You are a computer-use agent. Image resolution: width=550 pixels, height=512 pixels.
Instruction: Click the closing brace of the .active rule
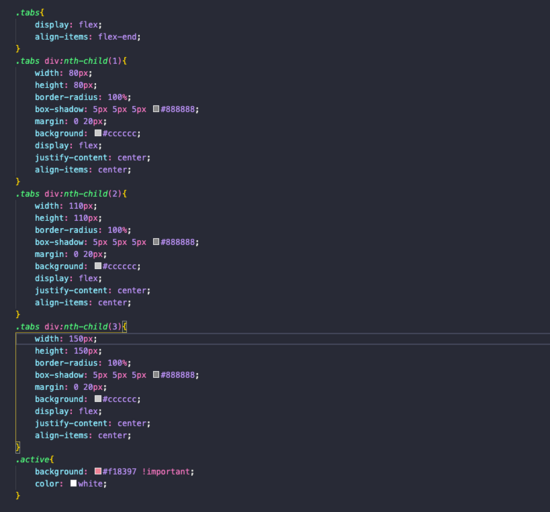pos(18,496)
